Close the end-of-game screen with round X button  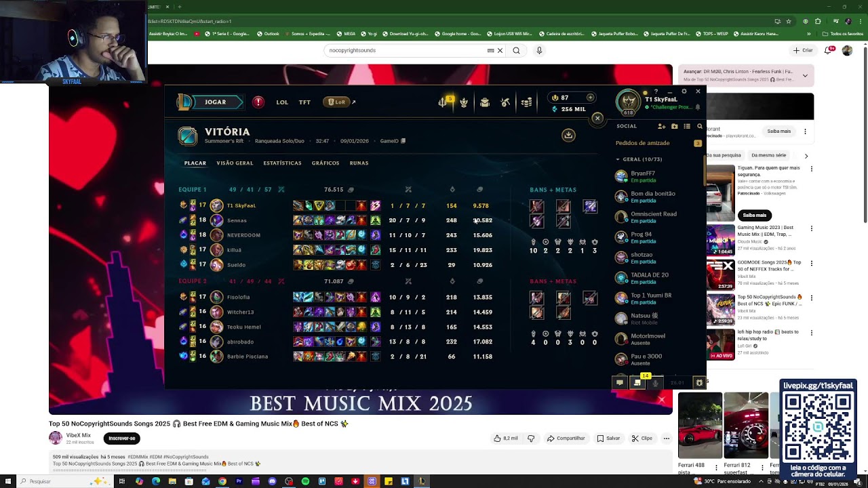click(597, 119)
